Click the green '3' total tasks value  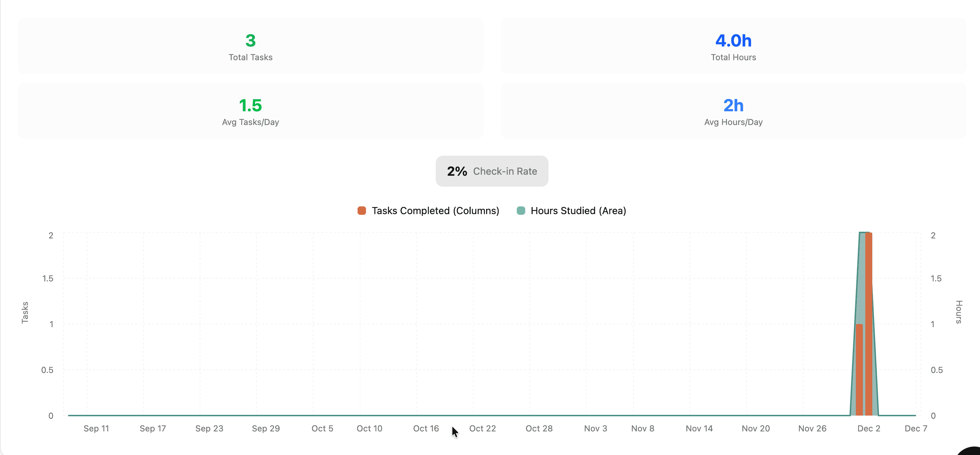250,41
